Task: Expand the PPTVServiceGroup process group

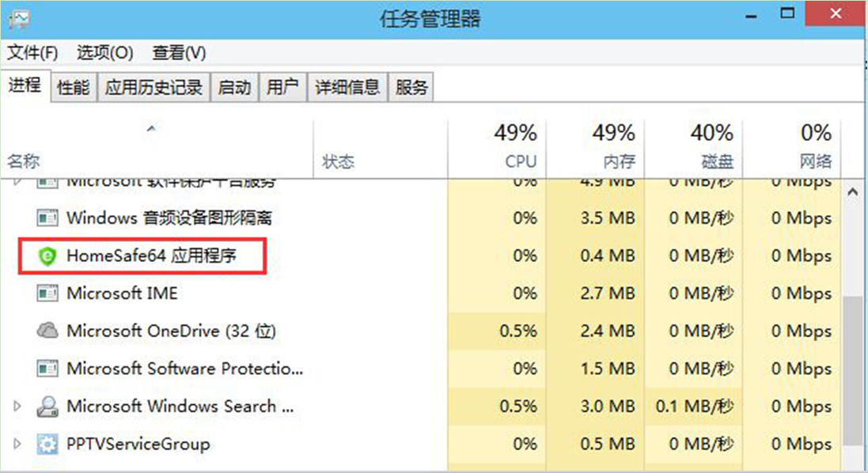Action: (x=17, y=444)
